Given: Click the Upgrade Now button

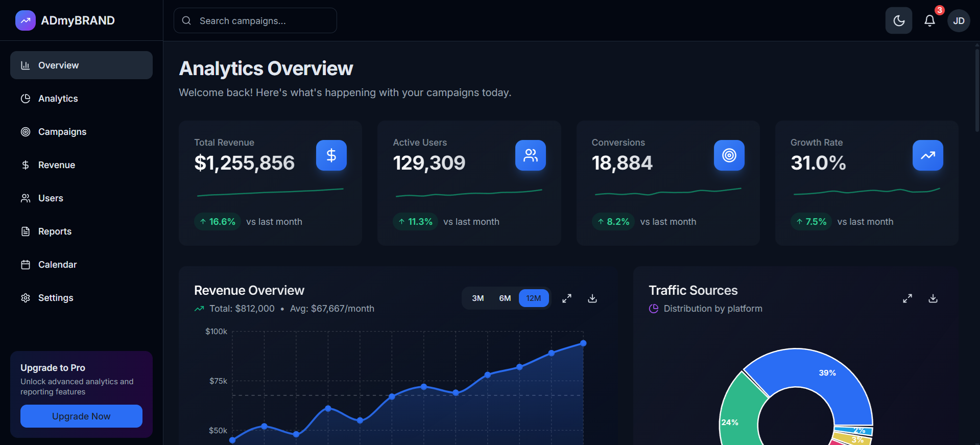Looking at the screenshot, I should [x=81, y=416].
